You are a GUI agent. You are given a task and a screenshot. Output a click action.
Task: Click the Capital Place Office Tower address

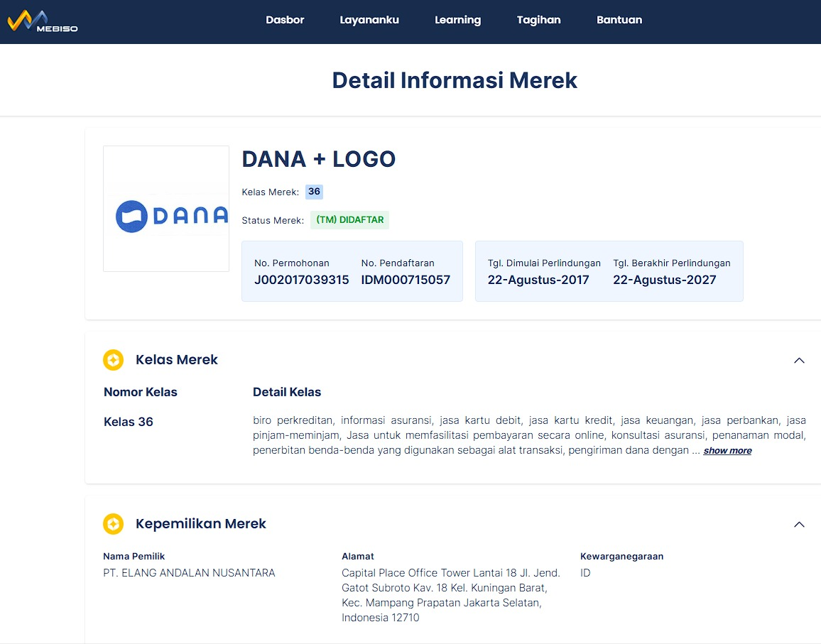pos(451,595)
